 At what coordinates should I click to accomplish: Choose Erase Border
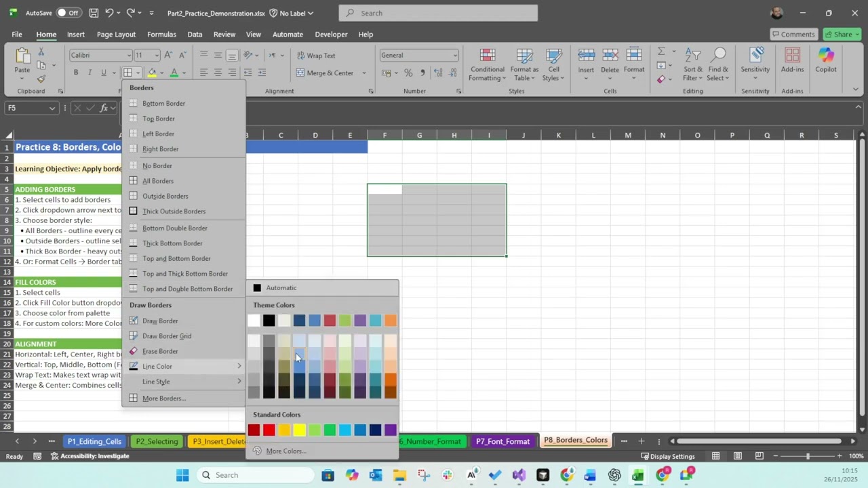pyautogui.click(x=184, y=351)
